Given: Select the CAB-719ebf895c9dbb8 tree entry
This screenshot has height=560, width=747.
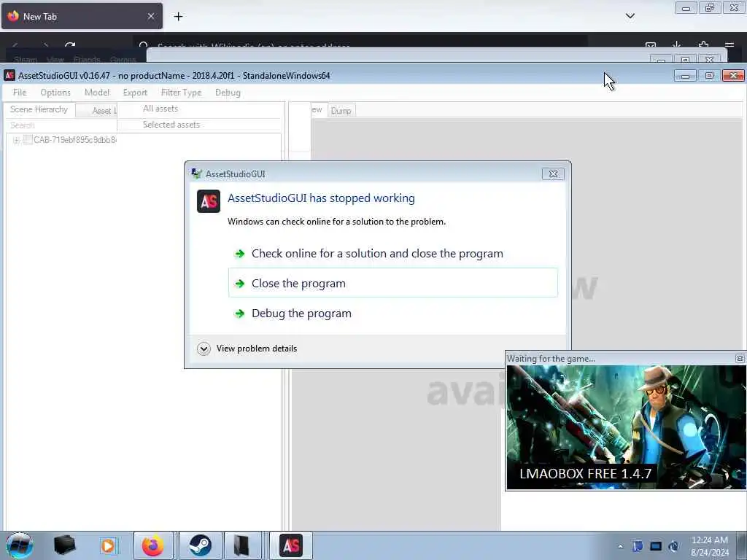Looking at the screenshot, I should click(x=75, y=140).
